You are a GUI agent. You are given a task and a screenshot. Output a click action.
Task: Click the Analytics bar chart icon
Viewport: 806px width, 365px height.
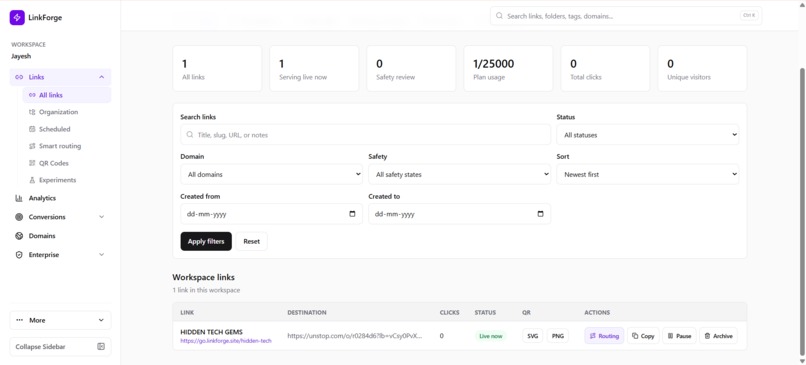coord(19,198)
